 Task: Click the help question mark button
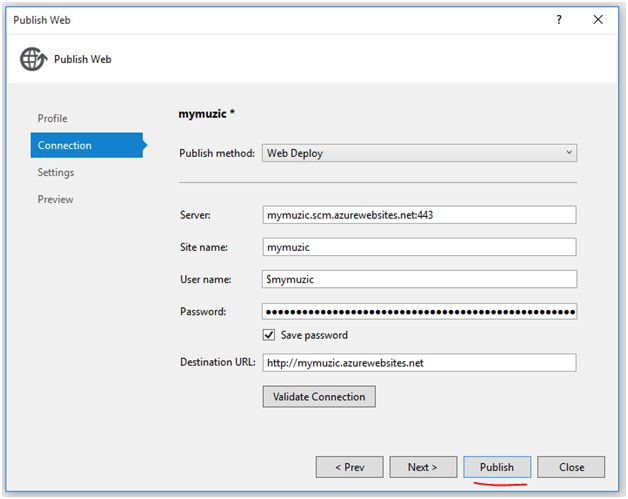point(558,20)
